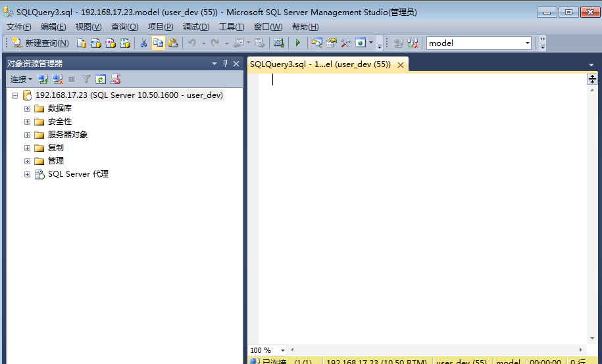Open the 文件(F) menu
The height and width of the screenshot is (364, 602).
[x=19, y=27]
